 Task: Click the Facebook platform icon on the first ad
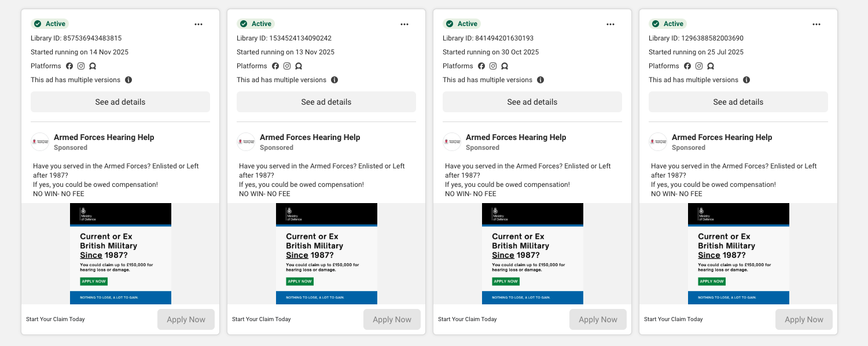coord(69,66)
